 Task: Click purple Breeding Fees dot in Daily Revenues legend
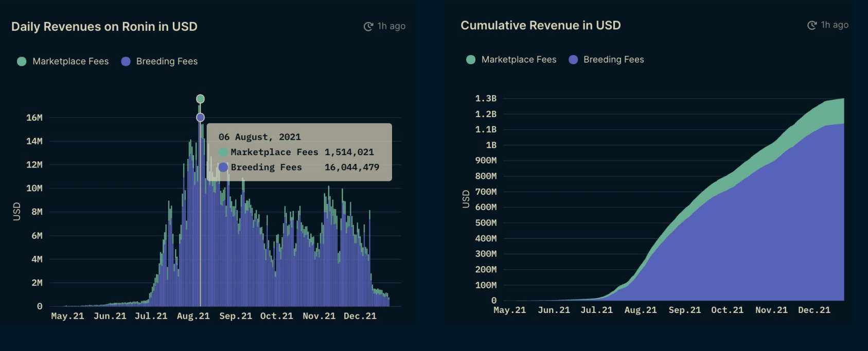(x=126, y=61)
